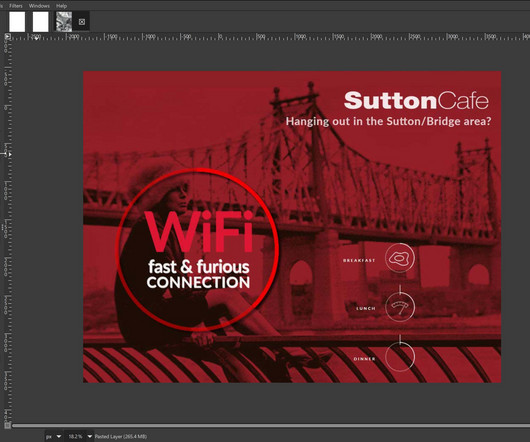The image size is (530, 442).
Task: Open the Filters menu
Action: point(16,6)
